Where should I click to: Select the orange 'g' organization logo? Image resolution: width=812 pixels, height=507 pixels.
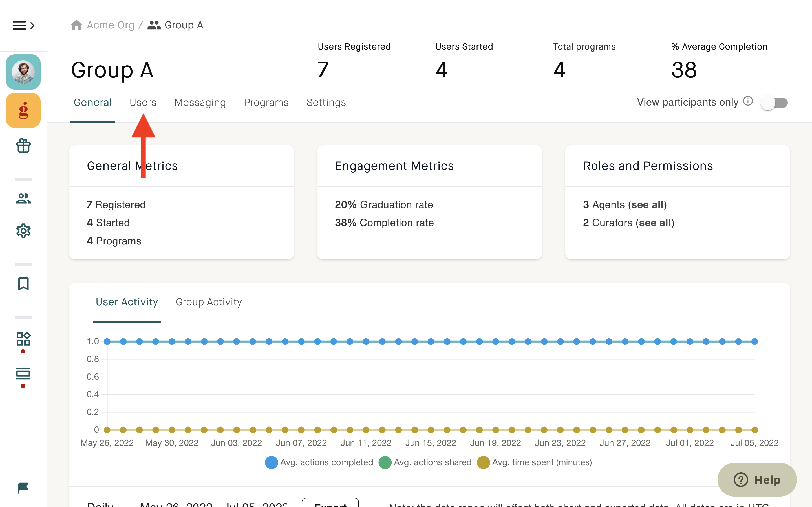[x=23, y=110]
